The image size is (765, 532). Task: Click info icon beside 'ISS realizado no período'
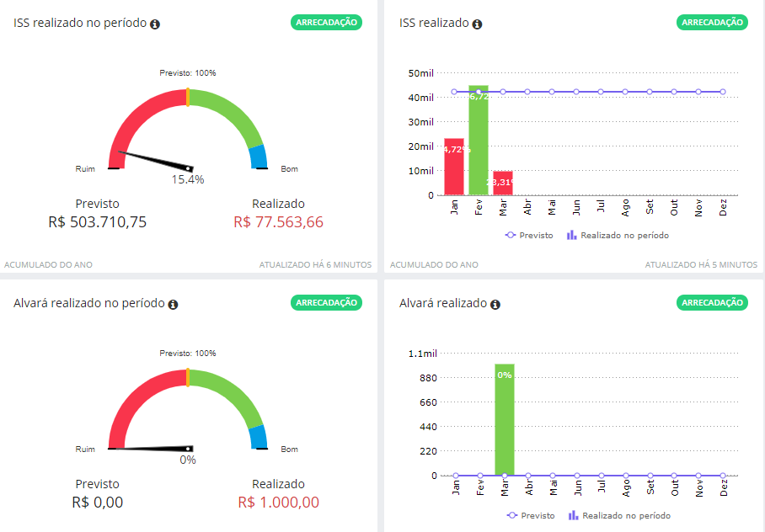155,24
